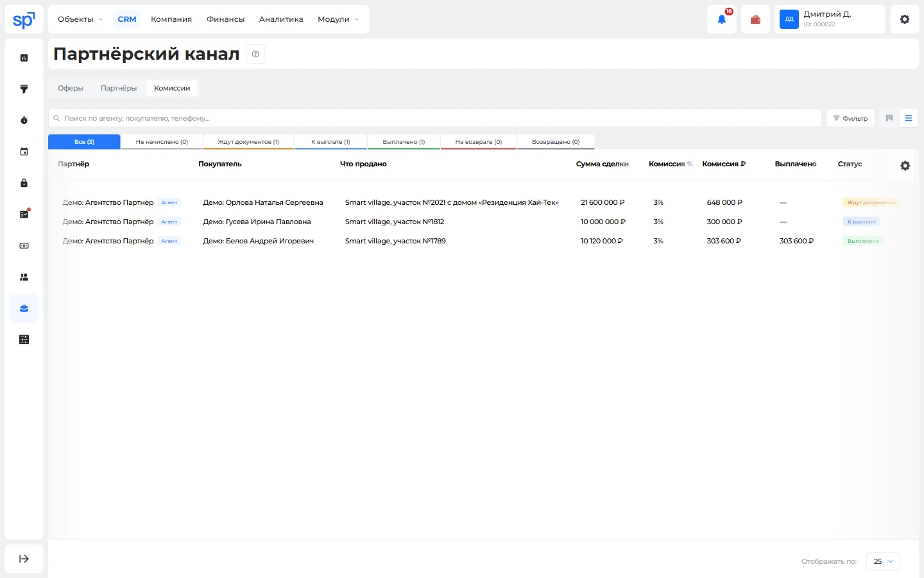924x578 pixels.
Task: Open the bar chart dashboard sidebar icon
Action: click(x=24, y=58)
